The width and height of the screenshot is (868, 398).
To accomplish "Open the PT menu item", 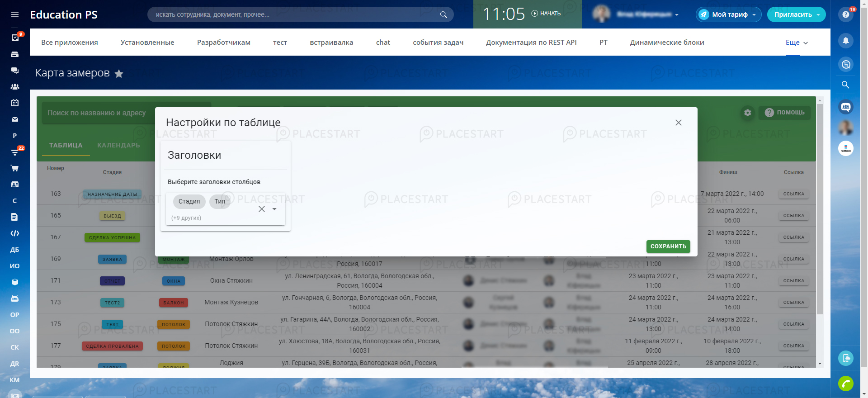I will (604, 43).
